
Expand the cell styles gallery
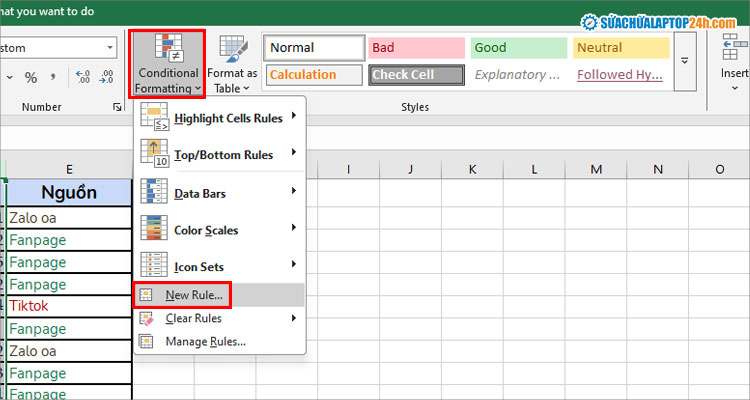[x=686, y=61]
